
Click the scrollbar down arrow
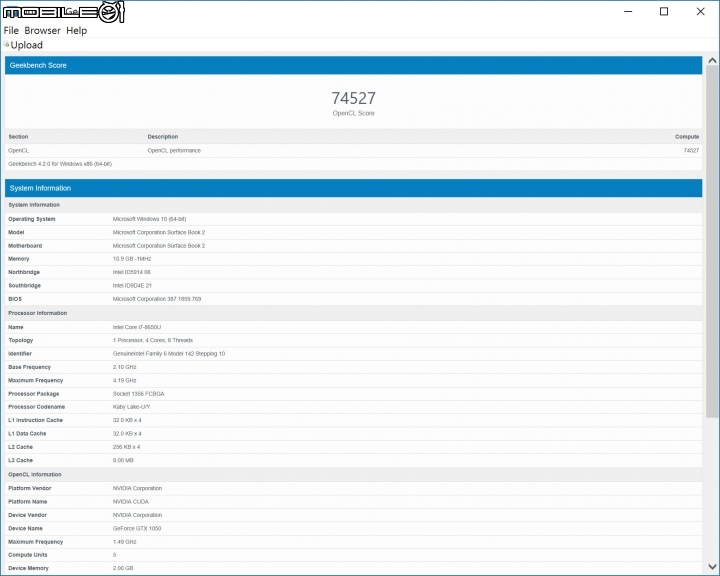pyautogui.click(x=712, y=567)
